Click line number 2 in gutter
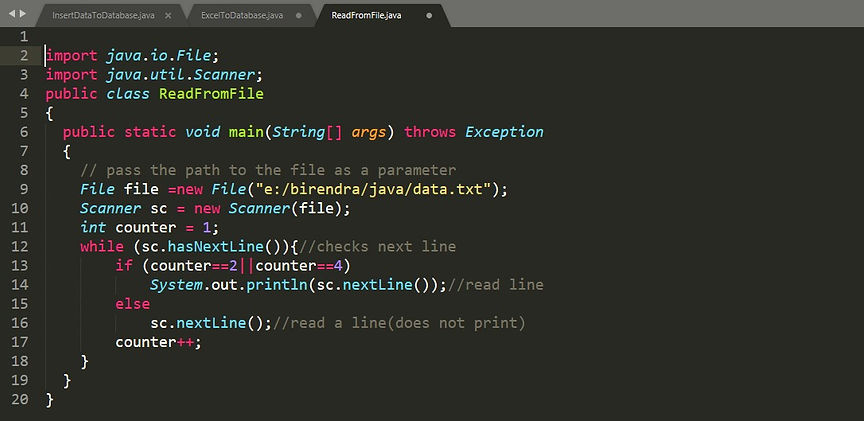Viewport: 864px width, 421px height. (x=23, y=56)
